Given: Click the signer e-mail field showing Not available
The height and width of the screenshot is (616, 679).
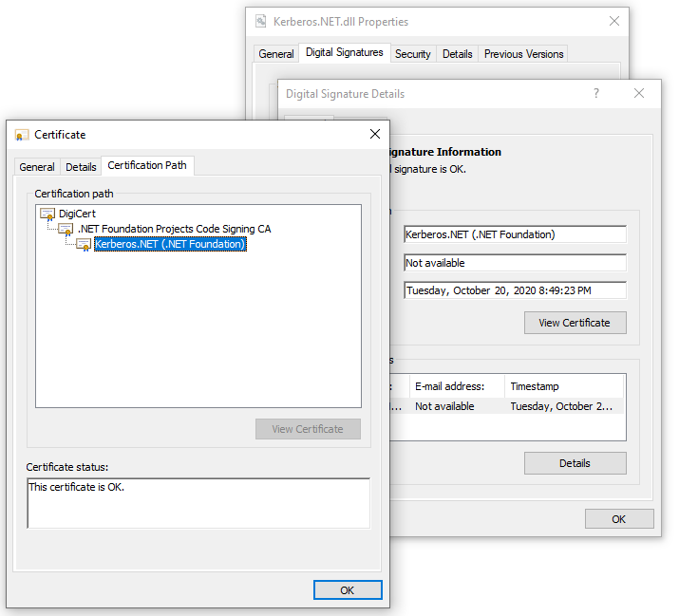Looking at the screenshot, I should pos(515,263).
